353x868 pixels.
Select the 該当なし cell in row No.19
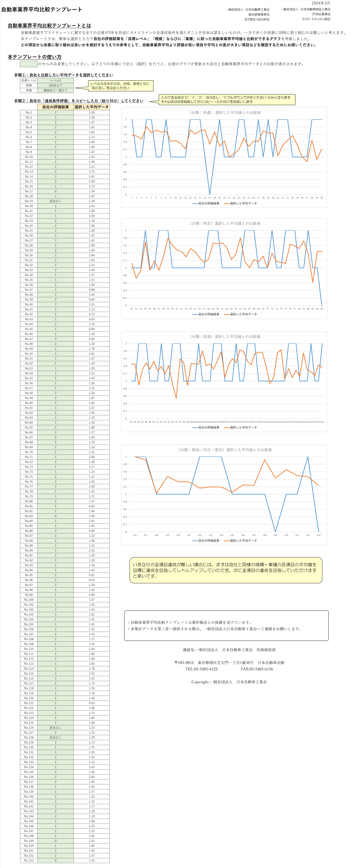pos(56,201)
